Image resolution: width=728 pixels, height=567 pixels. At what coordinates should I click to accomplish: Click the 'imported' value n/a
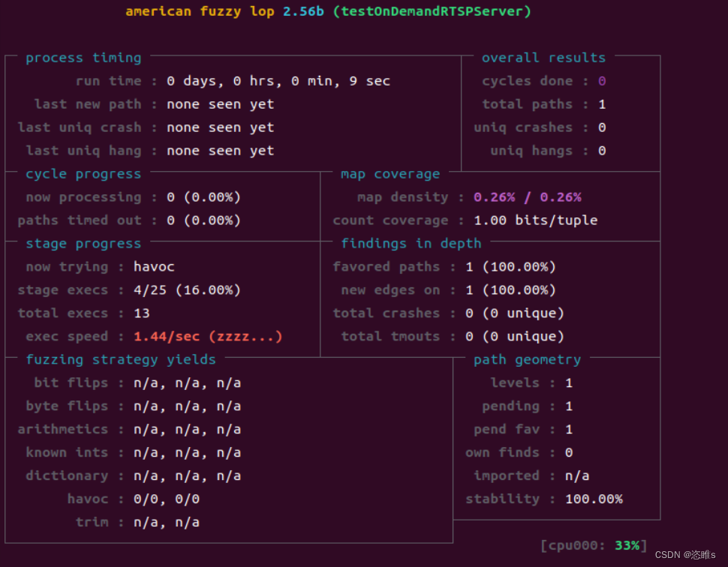(577, 476)
